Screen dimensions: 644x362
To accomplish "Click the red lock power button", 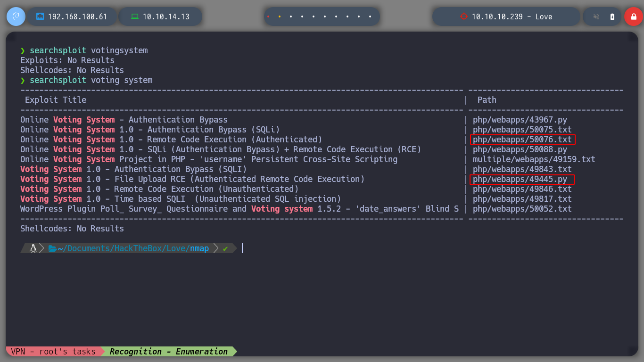I will coord(634,16).
